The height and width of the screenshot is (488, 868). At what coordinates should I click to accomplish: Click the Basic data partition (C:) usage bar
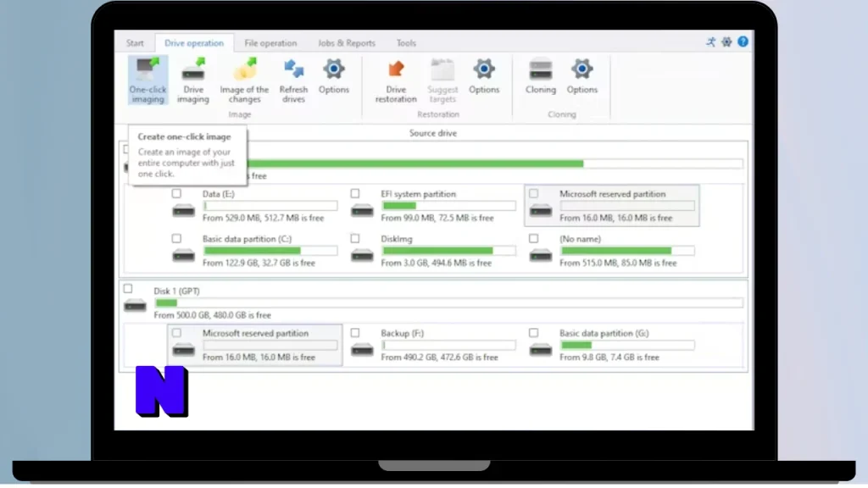click(x=270, y=251)
